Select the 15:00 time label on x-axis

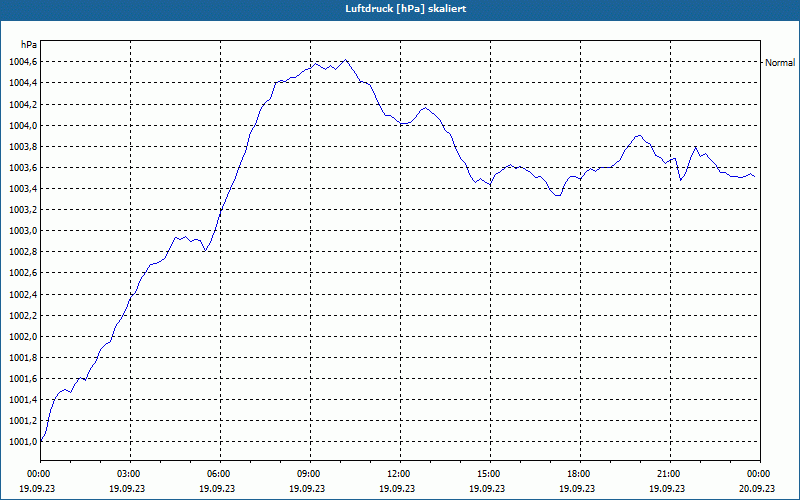490,474
